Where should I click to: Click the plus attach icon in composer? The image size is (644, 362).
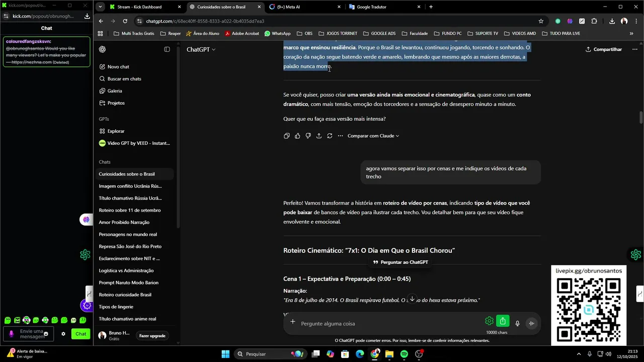(293, 322)
